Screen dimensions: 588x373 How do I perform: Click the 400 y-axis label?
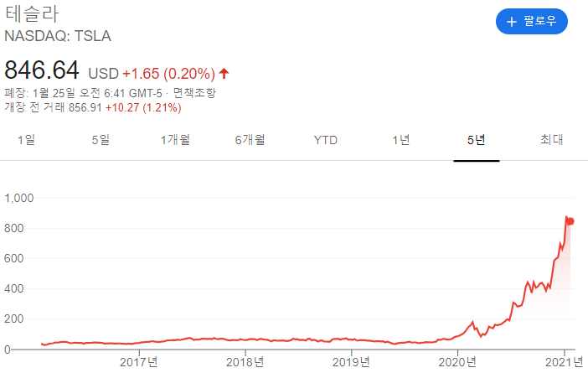pos(14,288)
